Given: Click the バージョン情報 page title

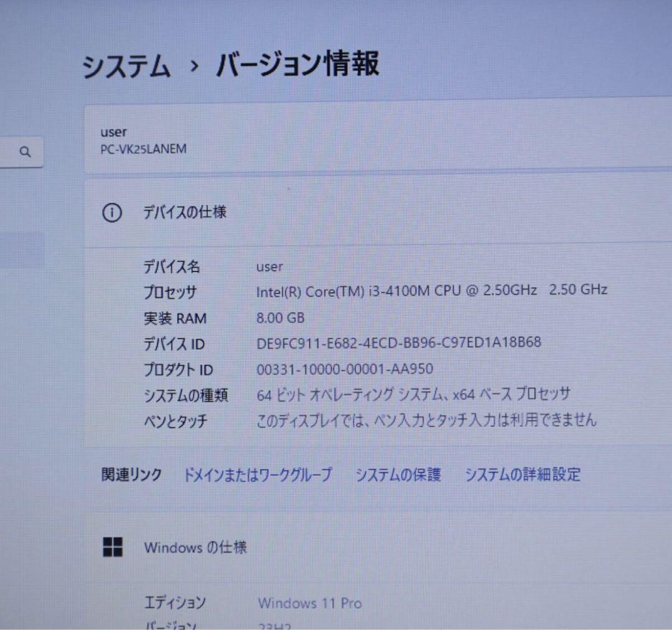Looking at the screenshot, I should [297, 63].
